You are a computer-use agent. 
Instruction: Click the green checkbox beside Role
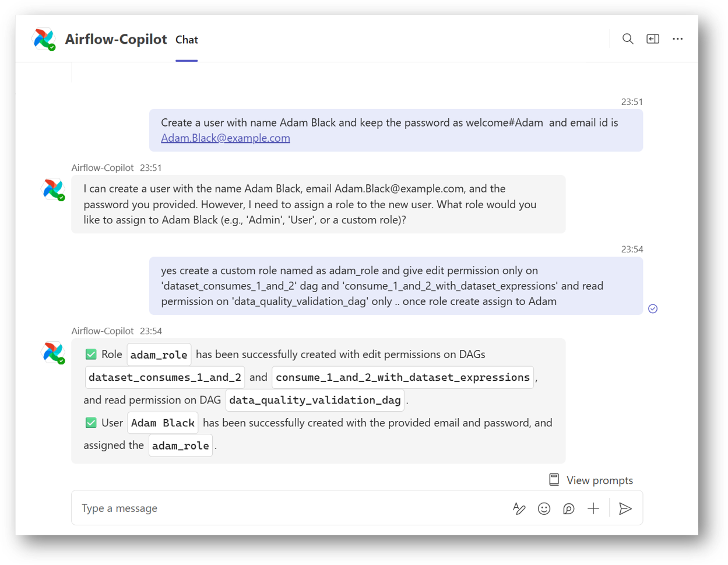point(91,355)
